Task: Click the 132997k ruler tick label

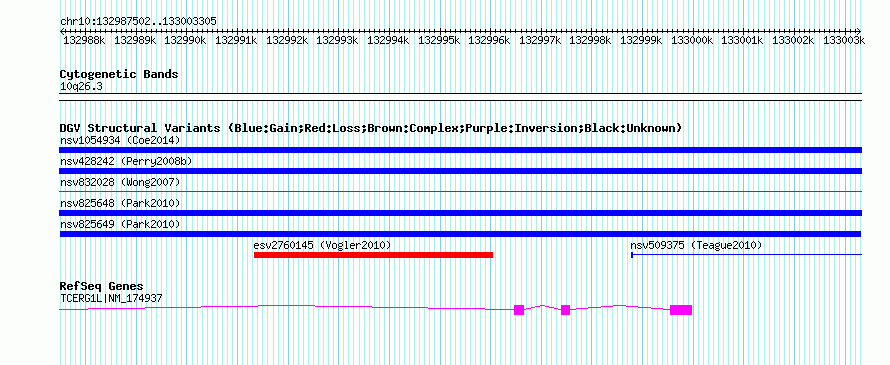Action: [540, 40]
